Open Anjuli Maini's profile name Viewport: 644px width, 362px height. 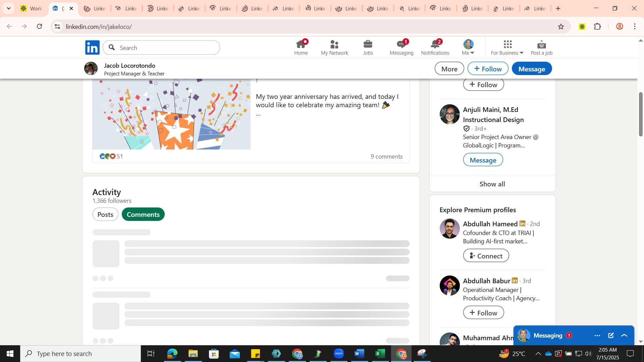[493, 115]
